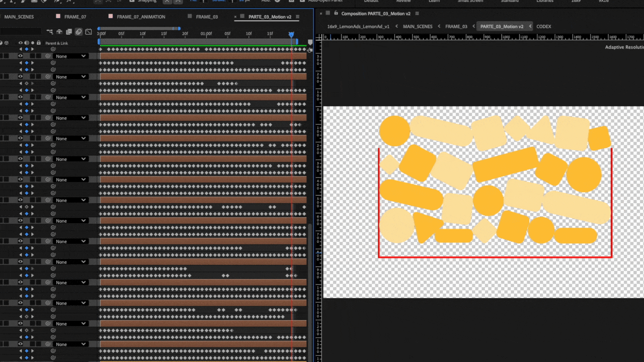This screenshot has height=362, width=644.
Task: Click the FRAME_03 tab gray label square
Action: click(x=190, y=17)
